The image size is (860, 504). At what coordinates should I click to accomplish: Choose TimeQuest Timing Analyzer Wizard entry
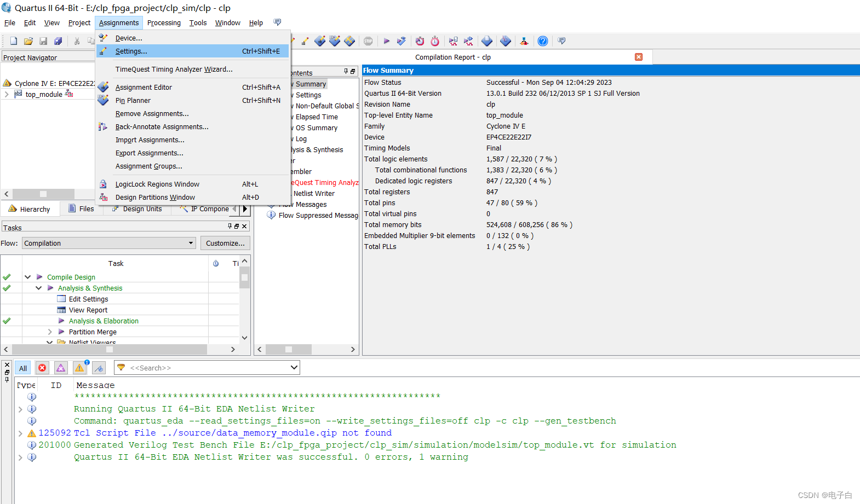[193, 69]
